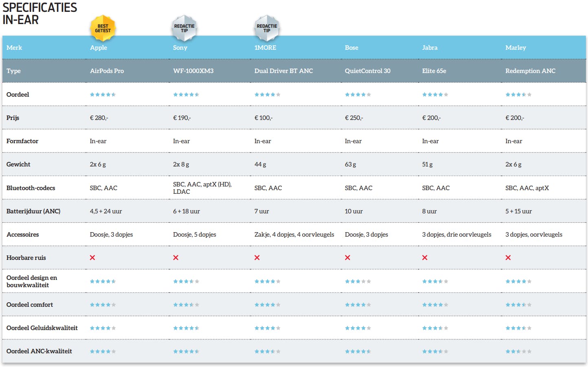Click Bose's design en bouwkwaliteit stars
Image resolution: width=588 pixels, height=368 pixels.
(x=358, y=282)
